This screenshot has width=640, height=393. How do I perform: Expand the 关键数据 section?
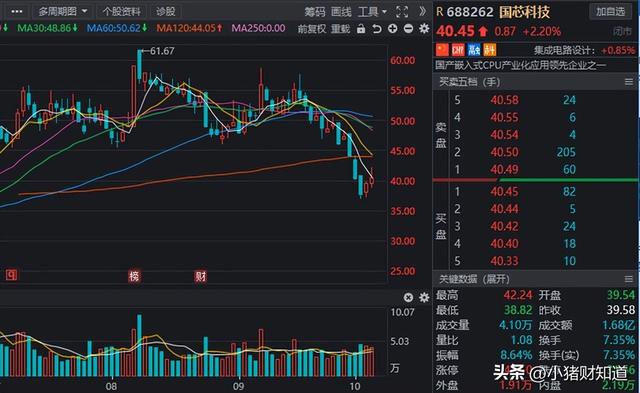tap(474, 279)
